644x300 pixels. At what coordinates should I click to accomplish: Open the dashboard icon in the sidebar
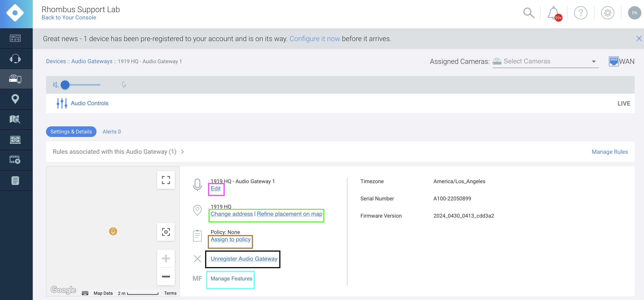(x=15, y=38)
